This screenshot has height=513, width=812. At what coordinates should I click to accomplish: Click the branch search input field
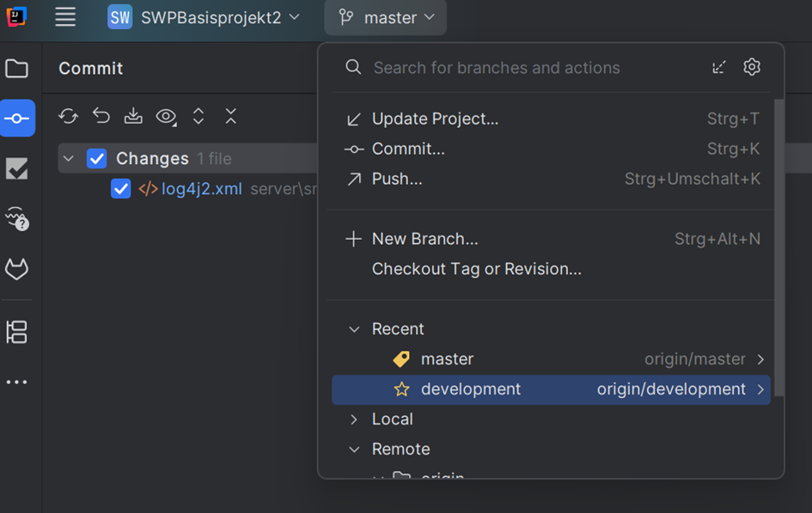click(x=533, y=68)
